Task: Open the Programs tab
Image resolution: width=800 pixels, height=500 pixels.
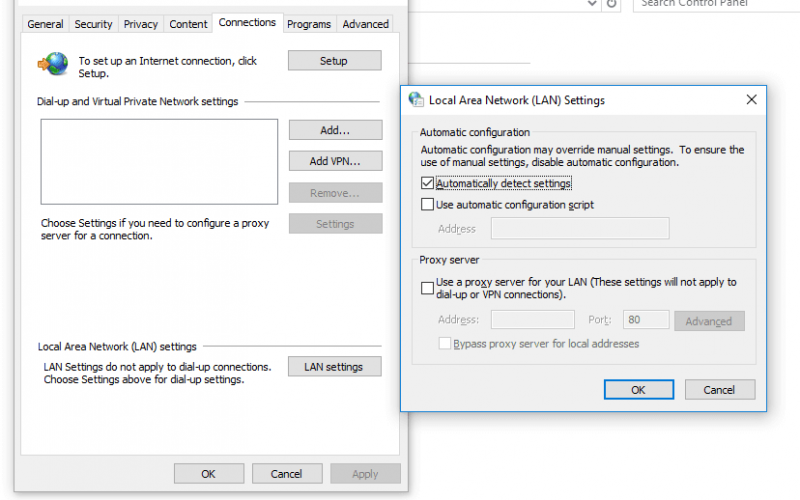Action: tap(309, 24)
